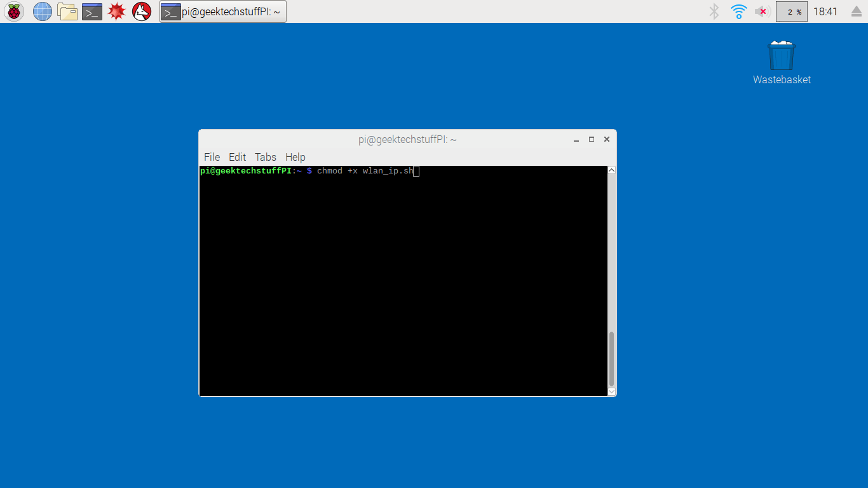Click the CPU usage monitor showing 2%

click(x=791, y=11)
